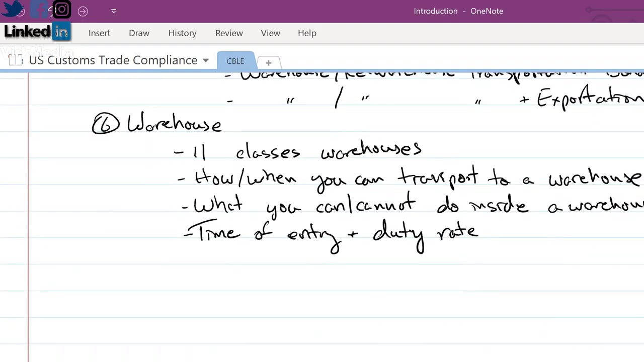Open the View ribbon tab
644x362 pixels.
click(270, 33)
